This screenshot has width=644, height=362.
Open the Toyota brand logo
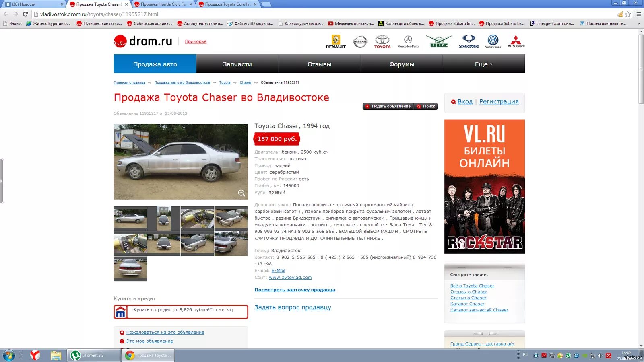point(382,42)
